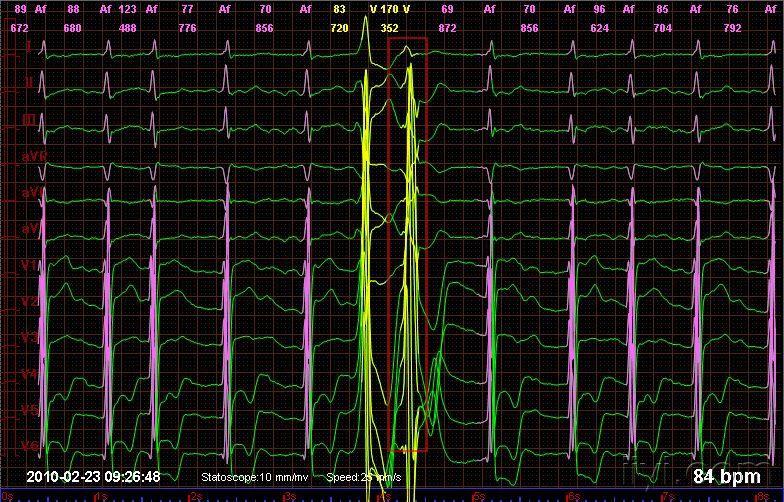
Task: Click the 123 heart rate value
Action: 128,9
